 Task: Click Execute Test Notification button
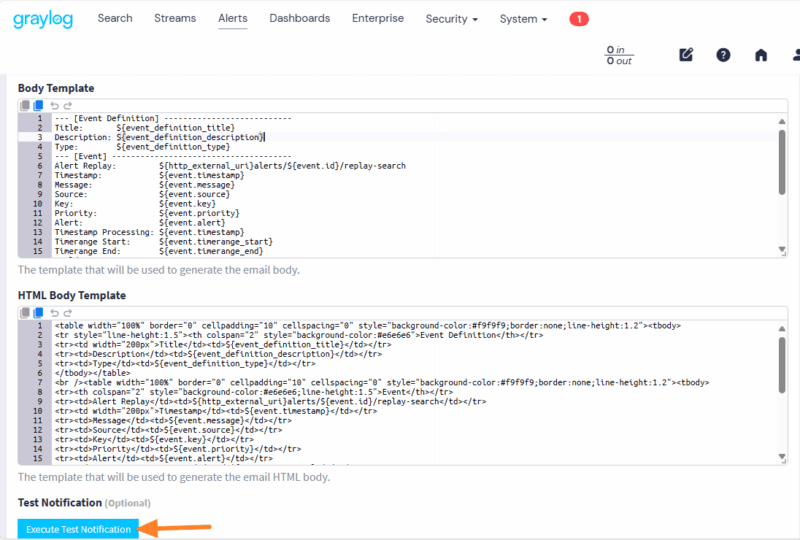[x=78, y=529]
